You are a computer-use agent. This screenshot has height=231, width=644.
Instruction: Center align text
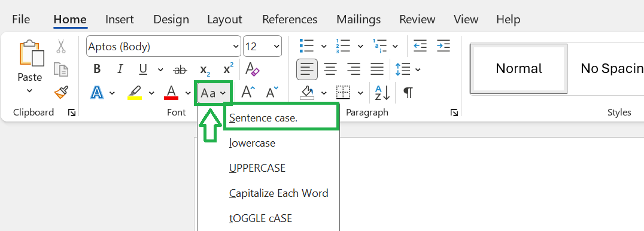(330, 69)
